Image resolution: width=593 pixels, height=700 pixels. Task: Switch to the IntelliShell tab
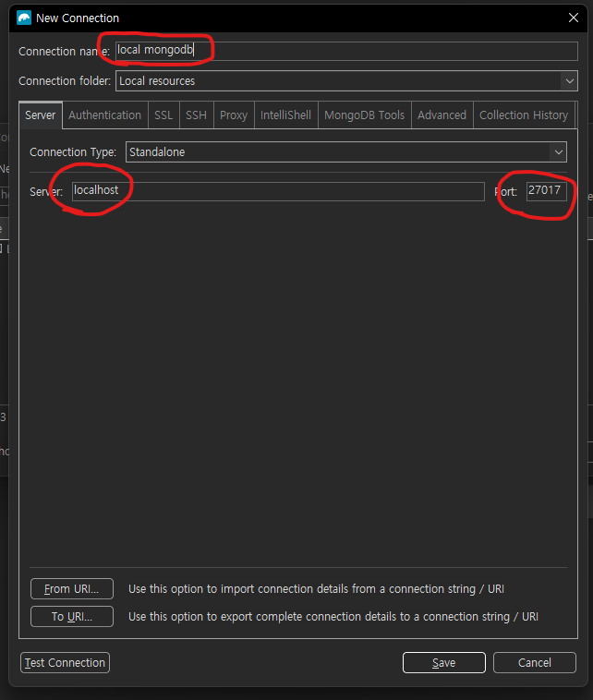(285, 115)
